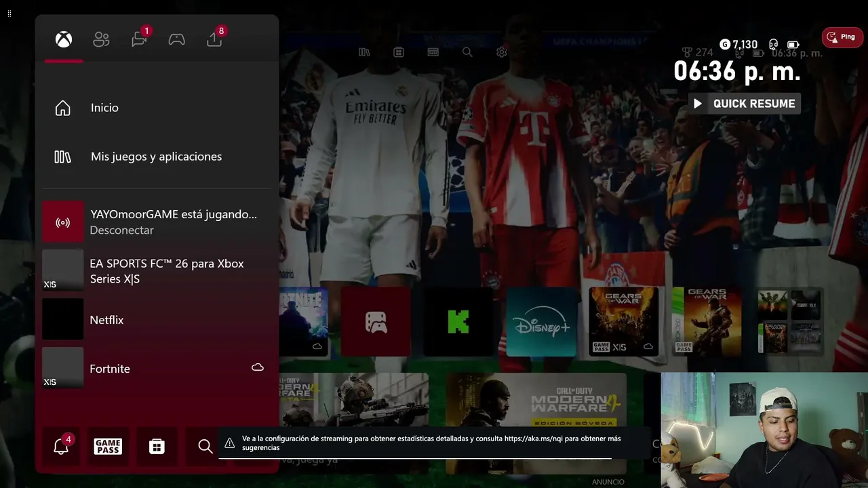Open the second Gears of War Game Pass tile
Viewport: 868px width, 488px height.
(x=707, y=321)
